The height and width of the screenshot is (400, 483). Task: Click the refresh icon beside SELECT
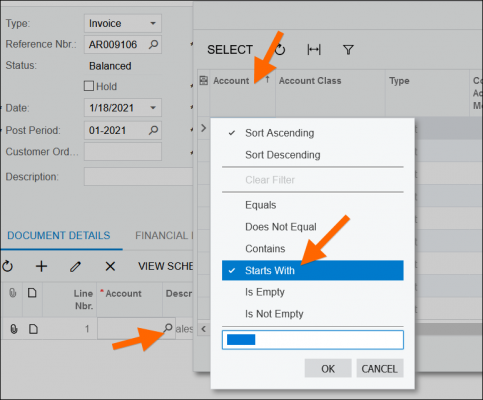pyautogui.click(x=280, y=50)
